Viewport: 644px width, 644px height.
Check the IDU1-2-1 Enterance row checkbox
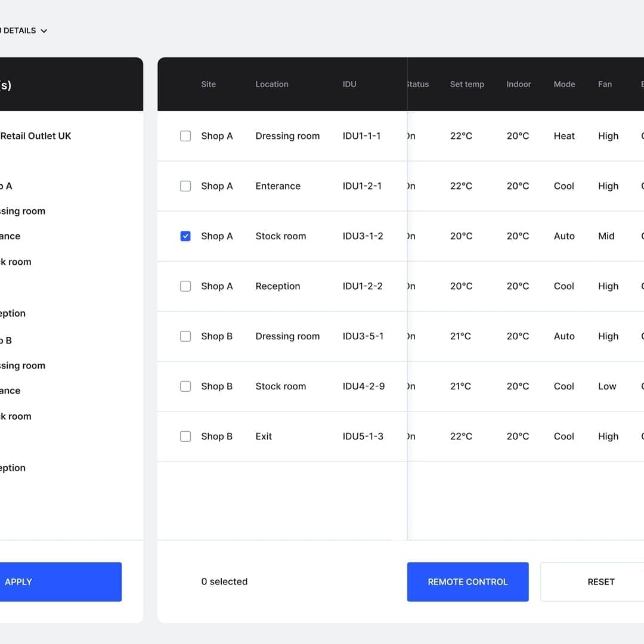click(x=185, y=186)
